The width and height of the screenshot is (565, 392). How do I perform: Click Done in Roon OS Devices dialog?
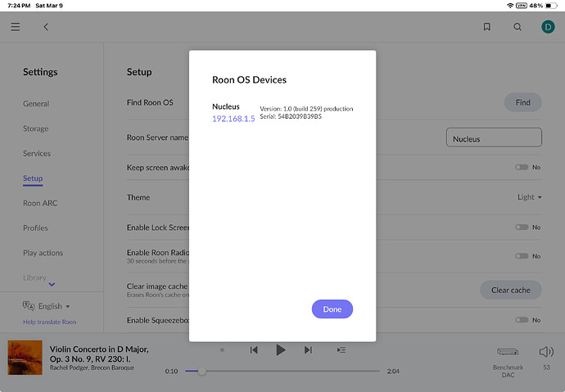[x=332, y=309]
